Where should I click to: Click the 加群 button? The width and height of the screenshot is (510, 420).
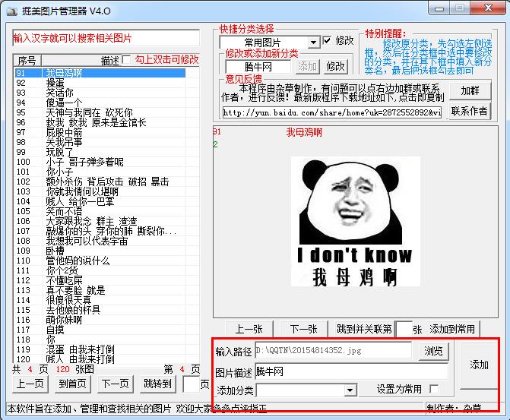click(470, 90)
